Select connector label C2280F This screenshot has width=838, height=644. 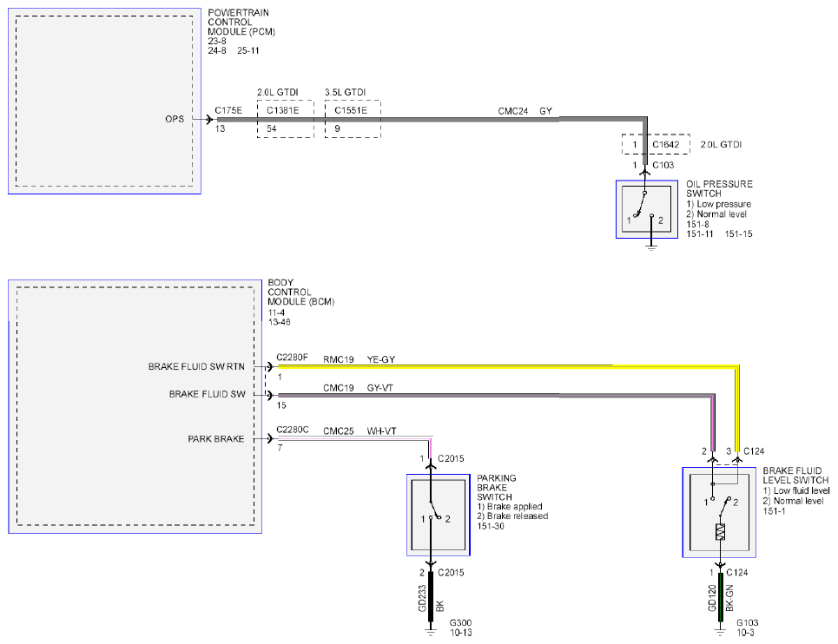[293, 358]
